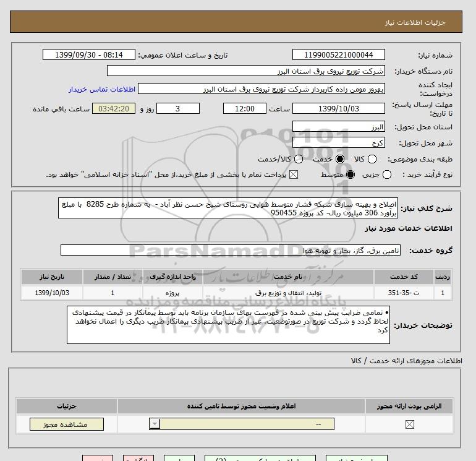Screen dimensions: 476x461
Task: Click the گروه خدمت field
Action: coord(231,250)
